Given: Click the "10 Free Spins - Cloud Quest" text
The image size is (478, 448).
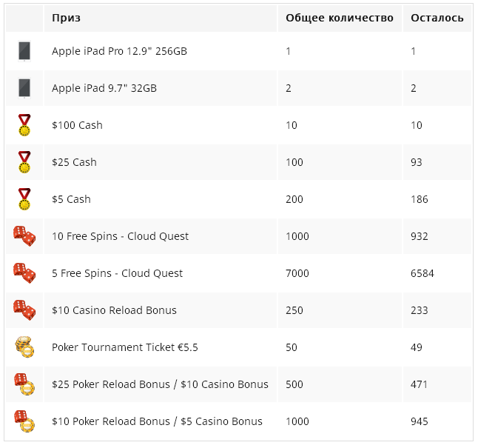Looking at the screenshot, I should 120,236.
